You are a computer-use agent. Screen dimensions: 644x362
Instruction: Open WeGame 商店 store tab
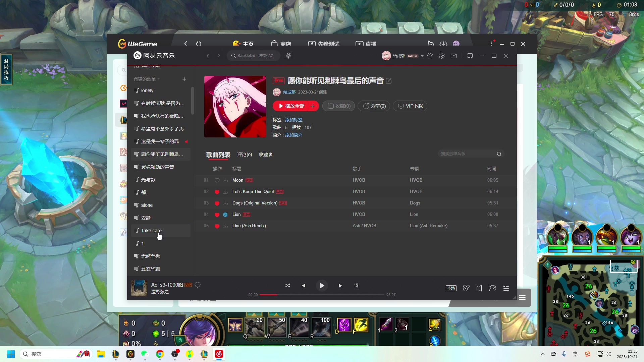coord(281,44)
